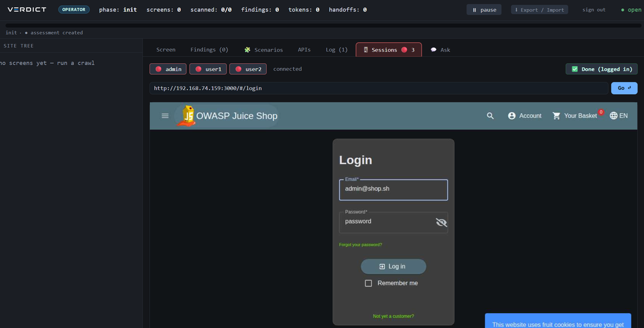
Task: Open Export / Import
Action: click(539, 10)
